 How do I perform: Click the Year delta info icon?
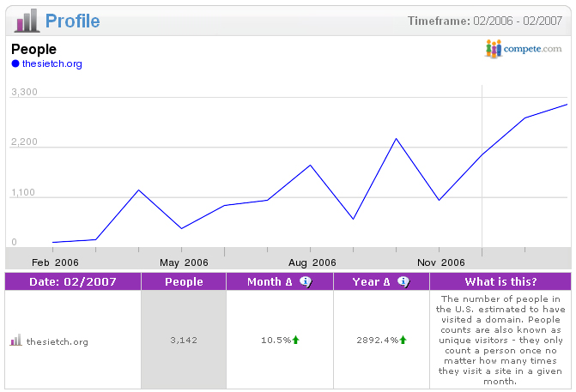(403, 282)
